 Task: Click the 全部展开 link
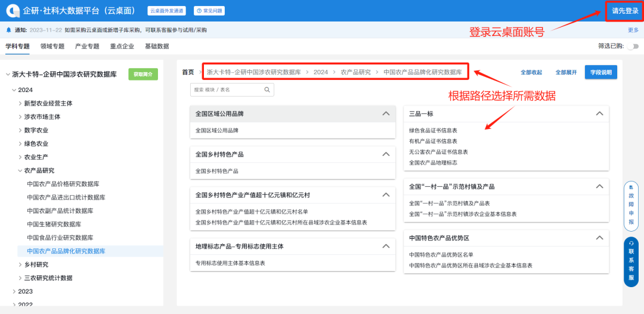click(566, 72)
